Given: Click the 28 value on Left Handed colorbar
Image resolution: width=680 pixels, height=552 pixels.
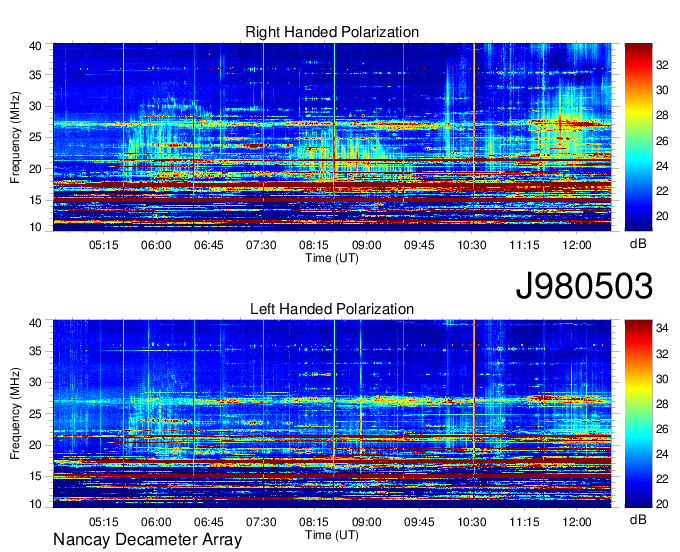Looking at the screenshot, I should point(662,404).
